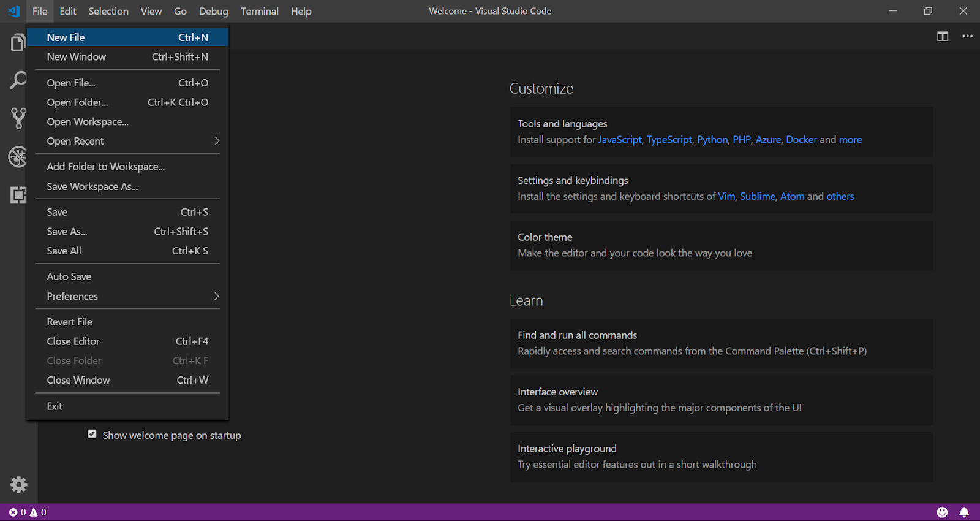Open the More Actions ellipsis icon
This screenshot has height=521, width=980.
(967, 36)
